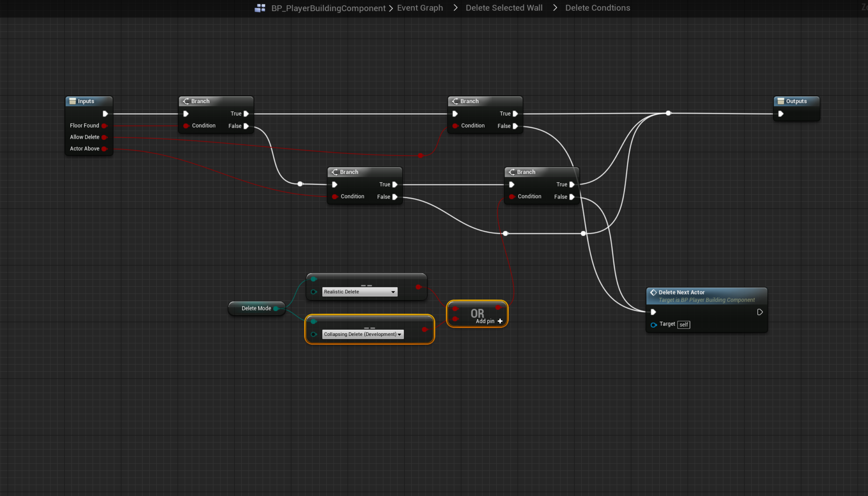This screenshot has width=868, height=496.
Task: Navigate to Delete Selected Wall breadcrumb
Action: [x=504, y=8]
